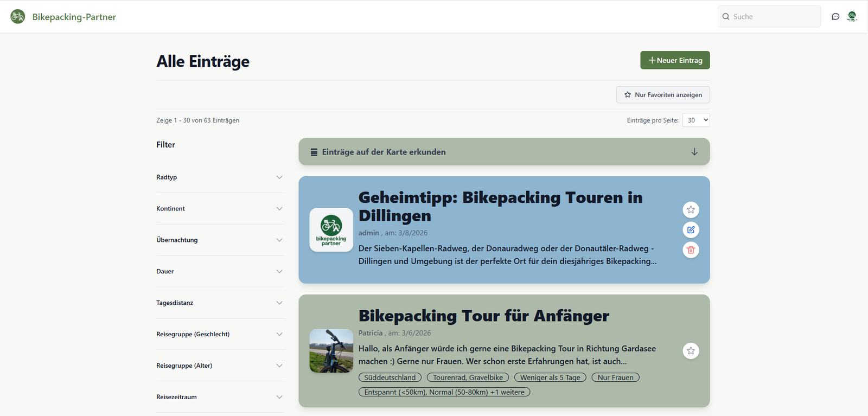Expand the Tagesdistanz filter
Viewport: 868px width, 416px height.
[x=220, y=303]
